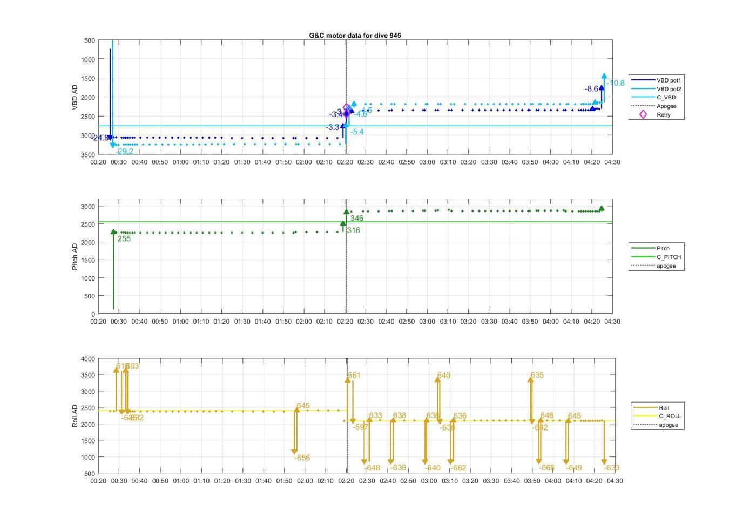Image resolution: width=756 pixels, height=532 pixels.
Task: Click the -29.2 label in the VBD plot
Action: (x=124, y=152)
